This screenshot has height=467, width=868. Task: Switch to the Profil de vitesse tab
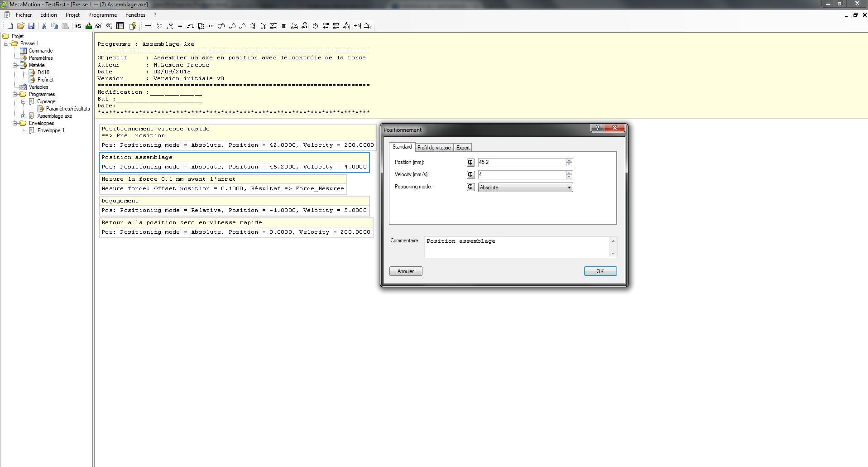tap(434, 148)
